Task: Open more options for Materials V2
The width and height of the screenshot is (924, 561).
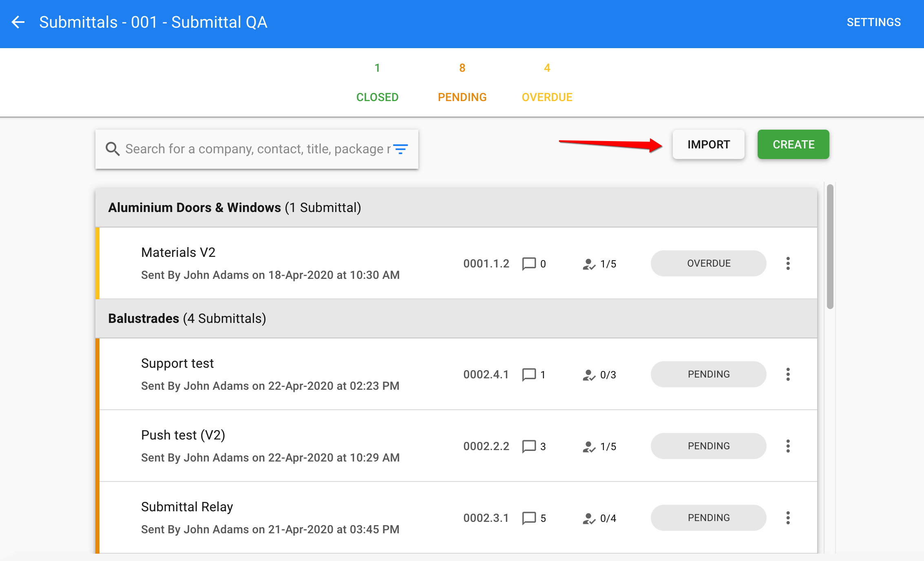Action: point(788,263)
